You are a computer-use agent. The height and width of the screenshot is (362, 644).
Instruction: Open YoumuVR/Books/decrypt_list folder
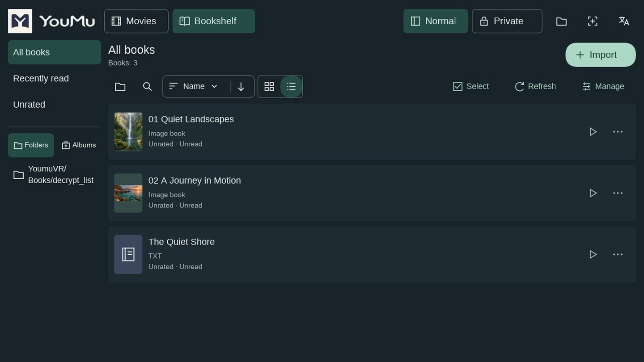[55, 175]
